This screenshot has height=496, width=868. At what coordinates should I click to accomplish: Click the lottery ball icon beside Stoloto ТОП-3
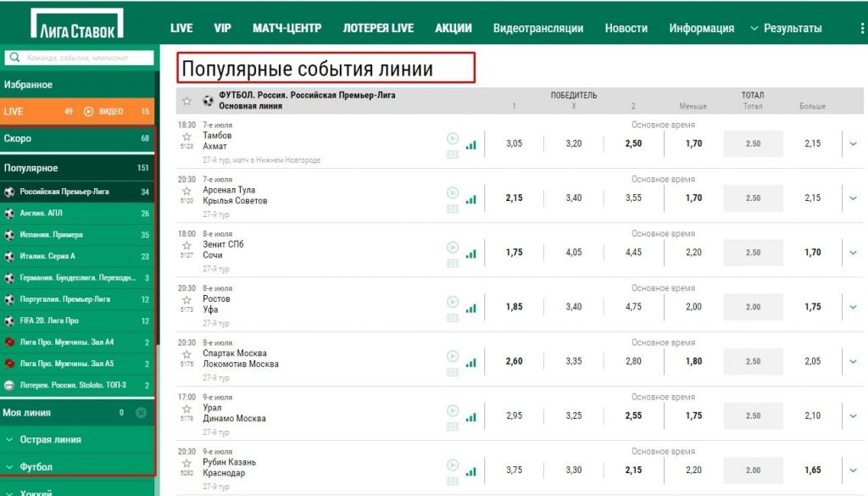9,386
